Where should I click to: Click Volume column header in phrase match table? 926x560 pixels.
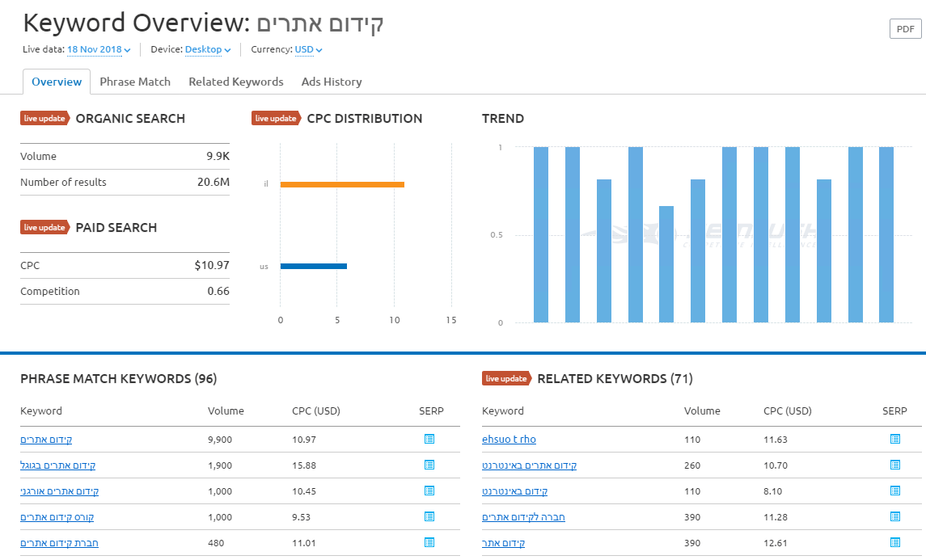click(226, 411)
